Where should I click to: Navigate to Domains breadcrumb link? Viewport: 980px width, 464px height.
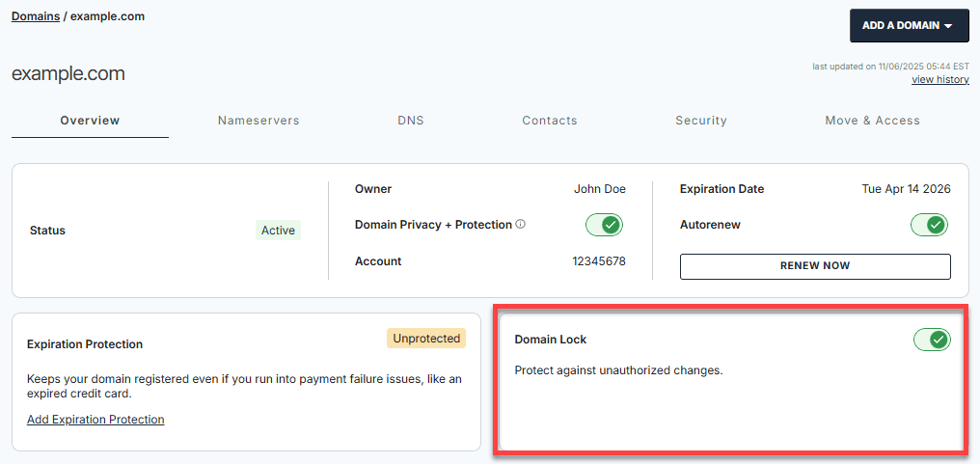coord(36,16)
